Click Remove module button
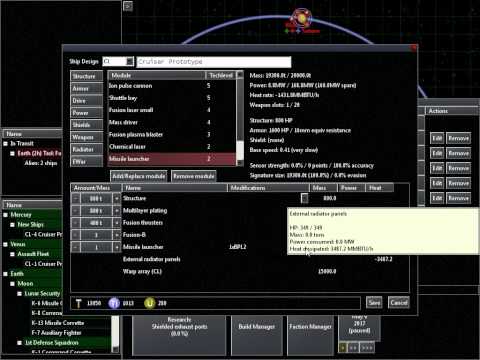 click(x=194, y=176)
